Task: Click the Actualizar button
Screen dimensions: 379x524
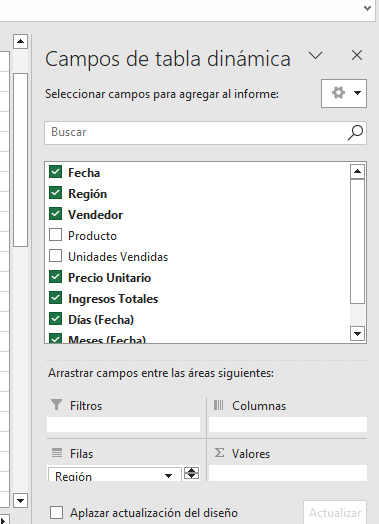Action: tap(335, 512)
